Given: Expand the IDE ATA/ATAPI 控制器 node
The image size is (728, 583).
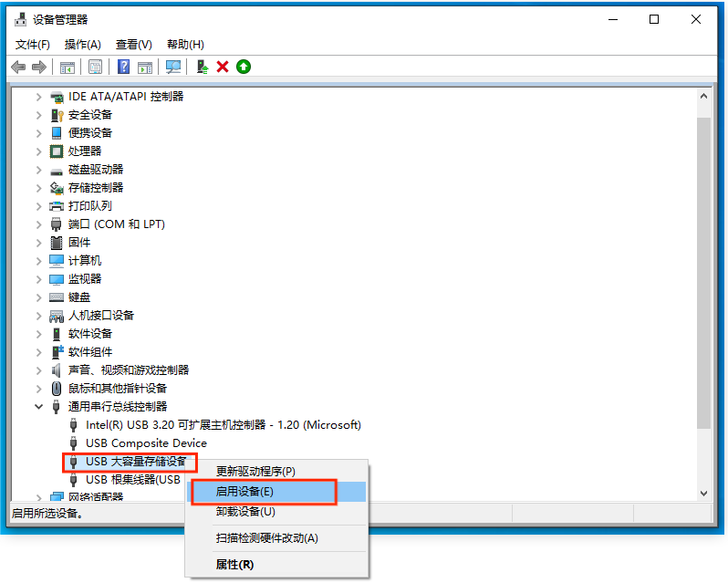Looking at the screenshot, I should 39,97.
